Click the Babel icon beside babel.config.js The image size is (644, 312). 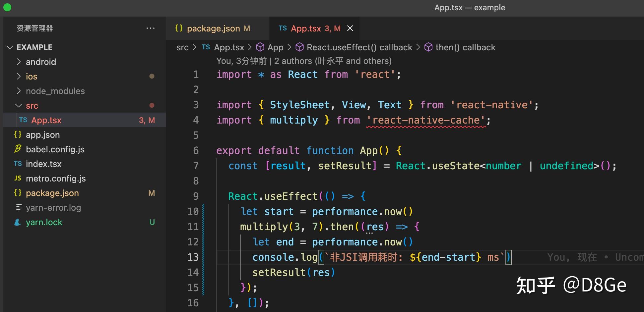tap(18, 149)
